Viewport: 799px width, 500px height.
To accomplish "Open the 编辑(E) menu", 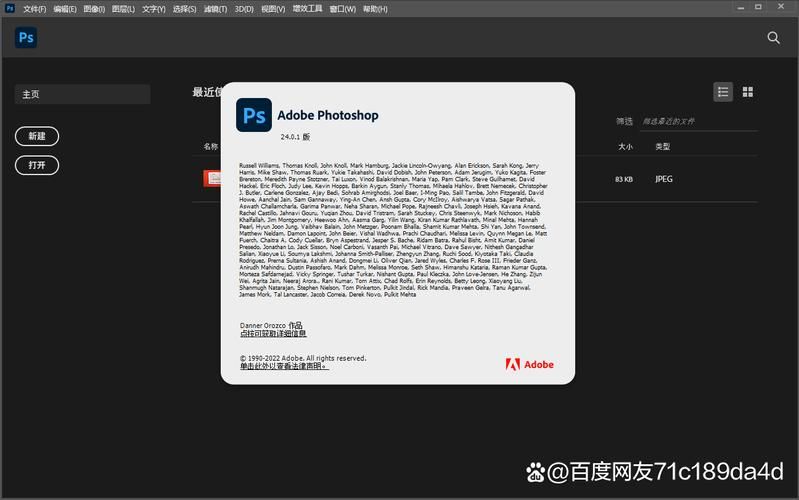I will pos(65,9).
